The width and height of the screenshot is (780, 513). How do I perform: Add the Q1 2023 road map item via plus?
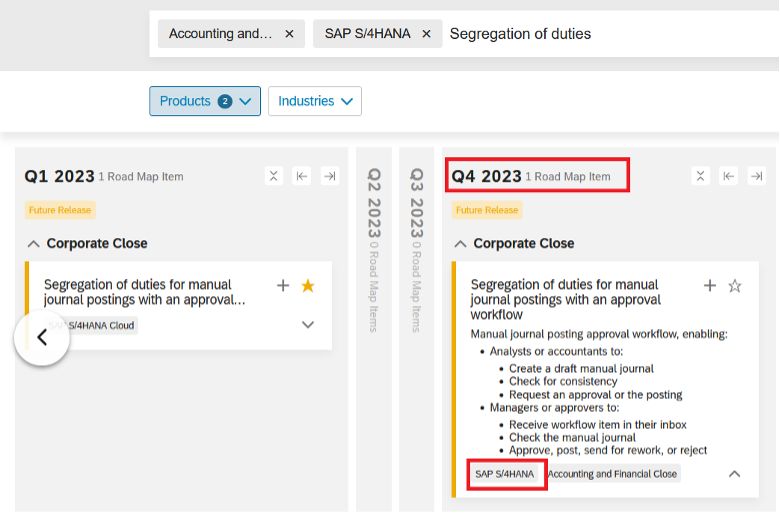click(x=283, y=286)
